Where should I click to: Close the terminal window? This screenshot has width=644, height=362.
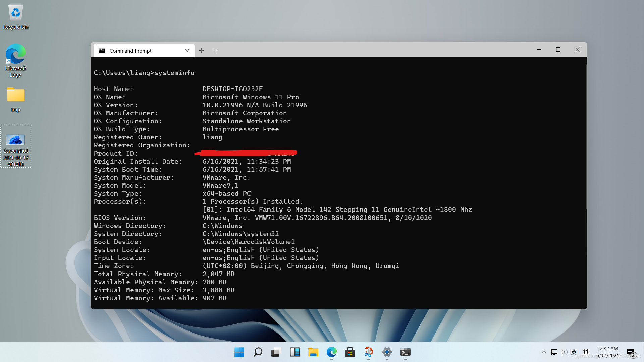click(578, 50)
